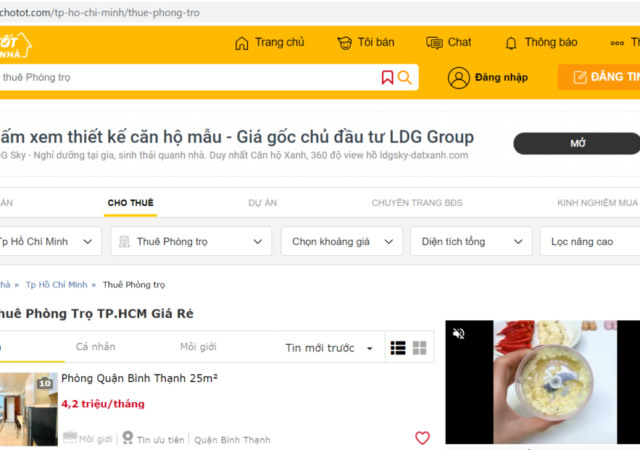Click the MỞ ad button
This screenshot has width=640, height=450.
(577, 143)
